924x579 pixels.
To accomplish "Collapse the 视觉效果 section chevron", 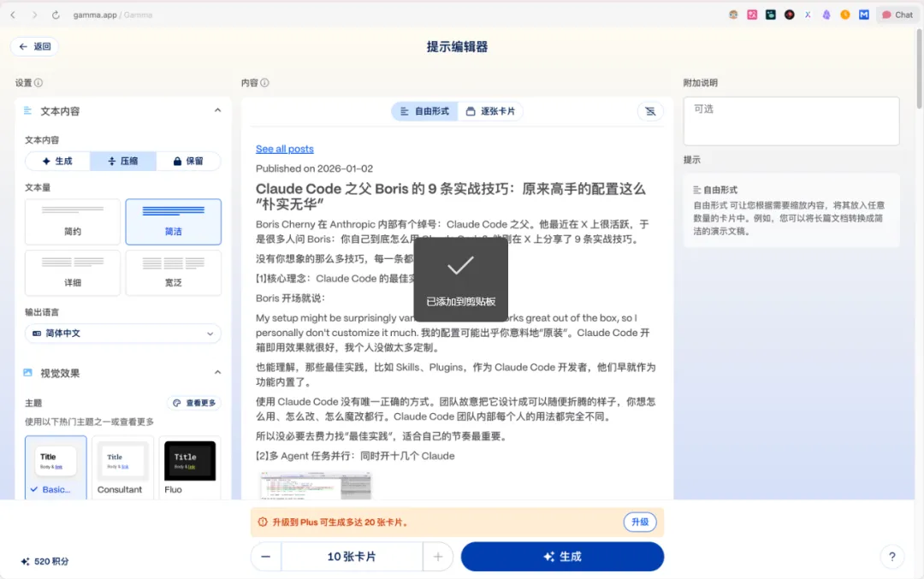I will click(x=217, y=373).
